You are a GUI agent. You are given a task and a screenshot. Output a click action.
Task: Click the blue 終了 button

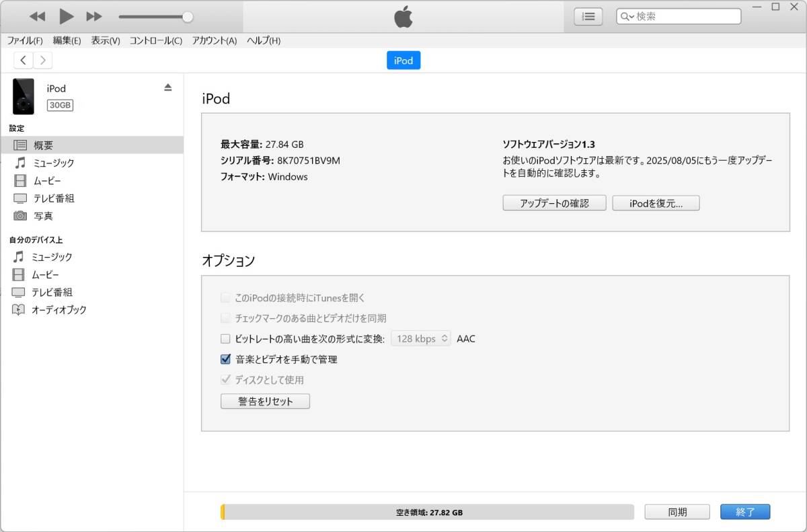[x=745, y=512]
